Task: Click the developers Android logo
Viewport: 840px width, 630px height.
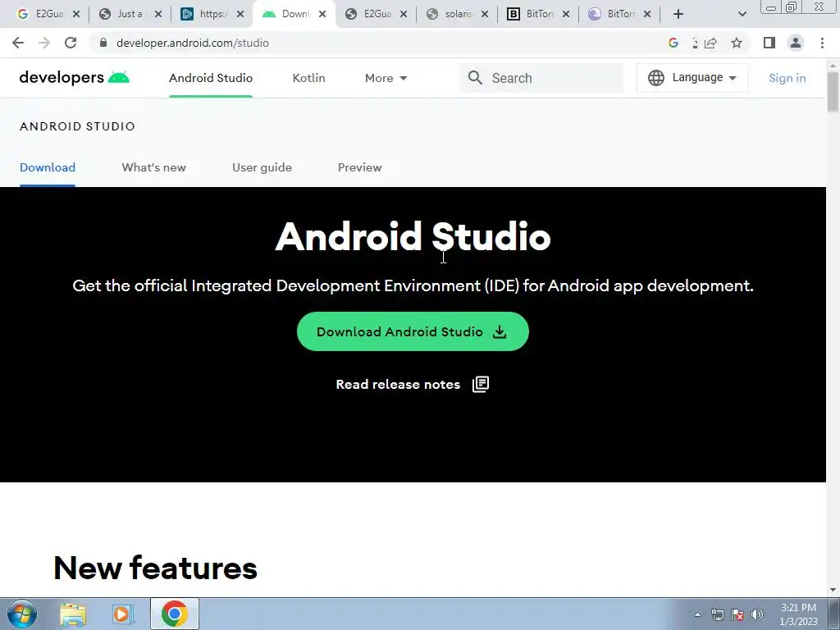Action: [74, 78]
